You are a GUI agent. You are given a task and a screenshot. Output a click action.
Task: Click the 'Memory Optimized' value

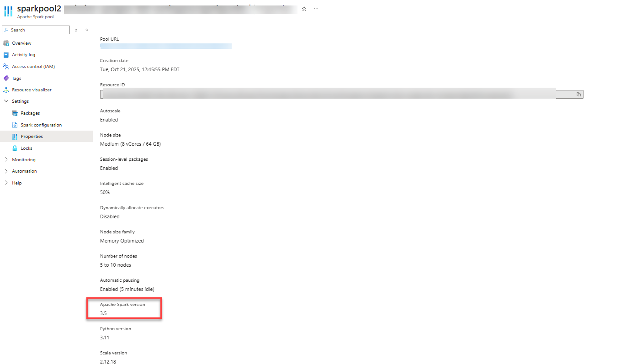pos(122,241)
